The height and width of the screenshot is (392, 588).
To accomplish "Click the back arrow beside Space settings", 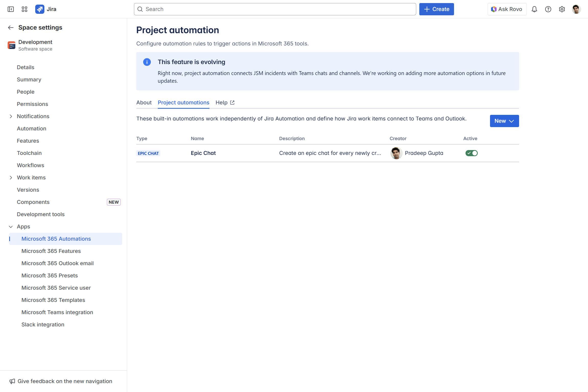I will [11, 28].
